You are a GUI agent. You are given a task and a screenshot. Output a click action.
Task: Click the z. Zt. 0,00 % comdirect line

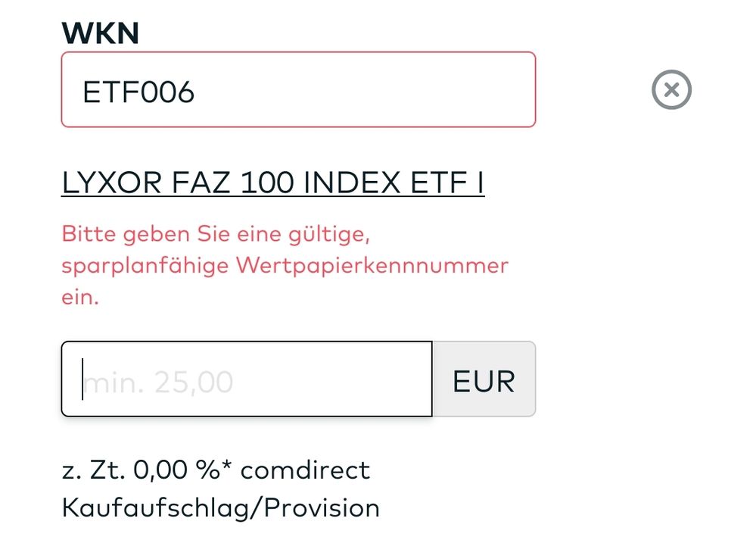216,470
